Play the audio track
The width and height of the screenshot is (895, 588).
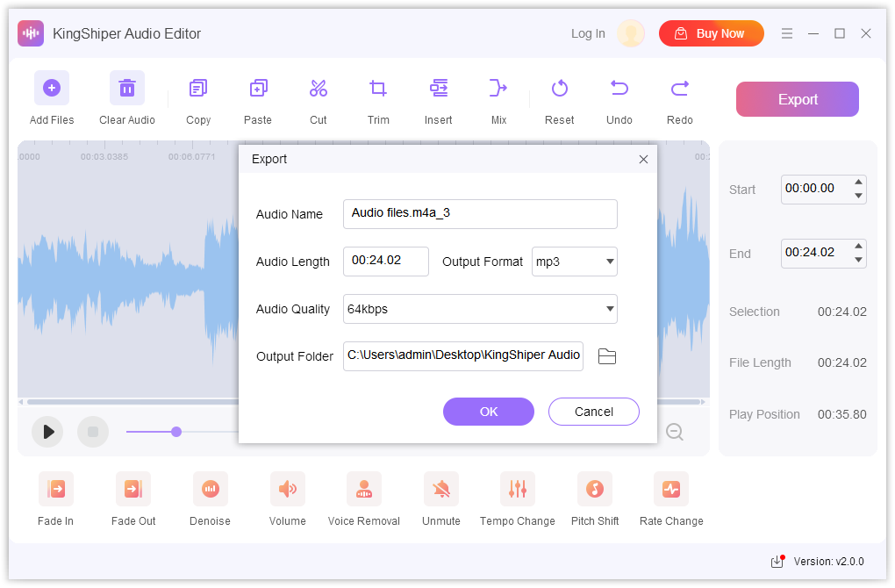pyautogui.click(x=47, y=432)
